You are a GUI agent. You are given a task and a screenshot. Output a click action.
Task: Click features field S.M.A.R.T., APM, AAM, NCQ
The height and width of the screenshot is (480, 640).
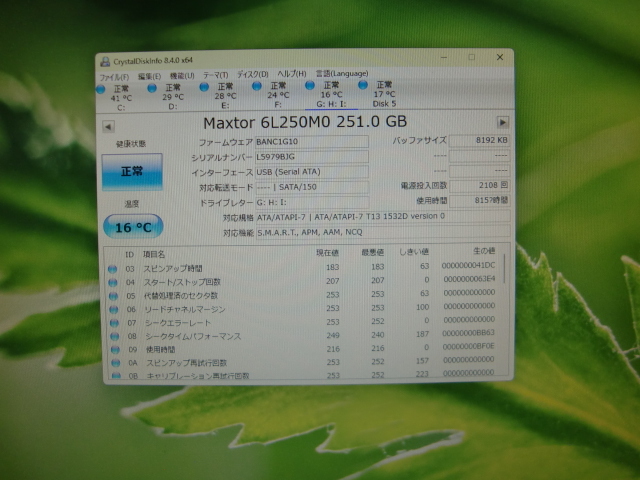pyautogui.click(x=382, y=232)
